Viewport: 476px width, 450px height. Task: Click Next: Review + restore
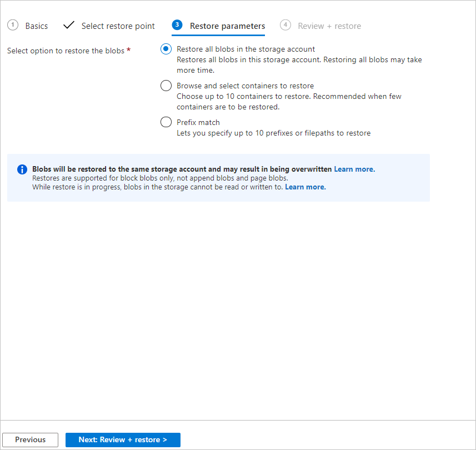pos(123,439)
